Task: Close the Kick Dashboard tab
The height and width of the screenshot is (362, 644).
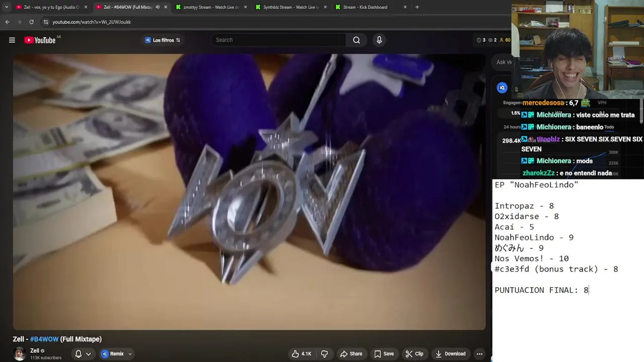Action: pyautogui.click(x=405, y=7)
